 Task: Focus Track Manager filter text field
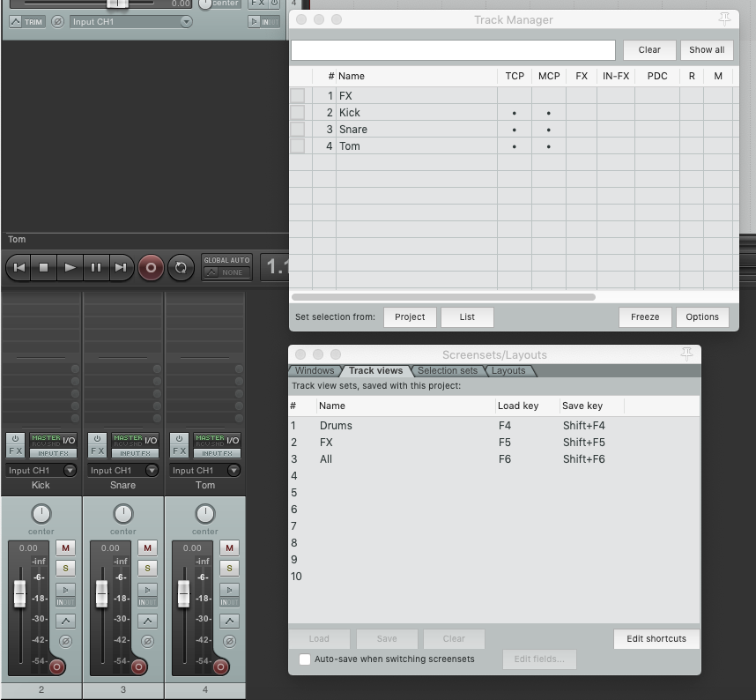[453, 50]
